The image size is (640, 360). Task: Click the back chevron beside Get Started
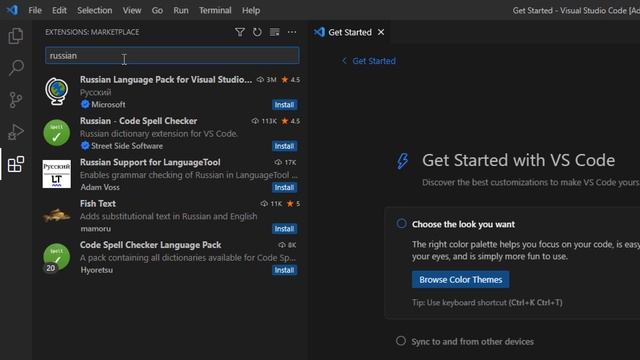pos(344,61)
